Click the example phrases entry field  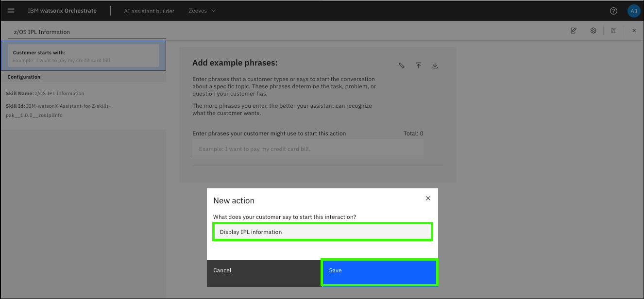coord(307,149)
